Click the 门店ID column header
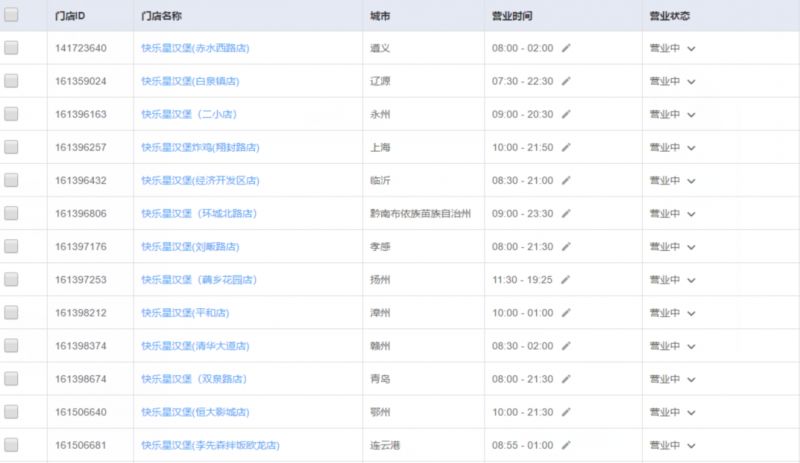This screenshot has height=463, width=800. (x=70, y=16)
